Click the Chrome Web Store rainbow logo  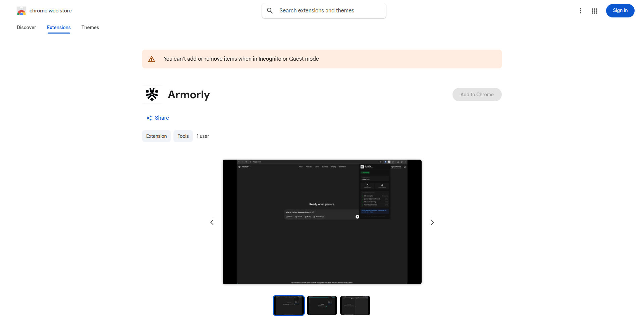[x=21, y=11]
